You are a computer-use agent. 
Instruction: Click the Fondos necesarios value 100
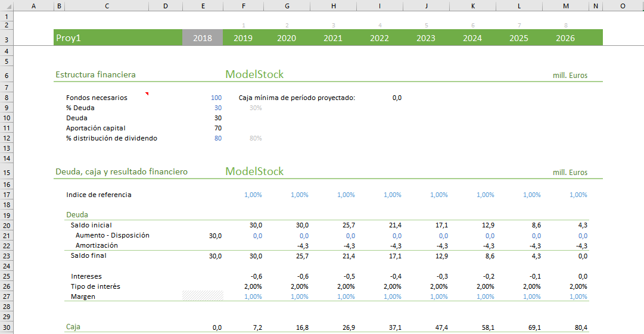click(x=216, y=98)
